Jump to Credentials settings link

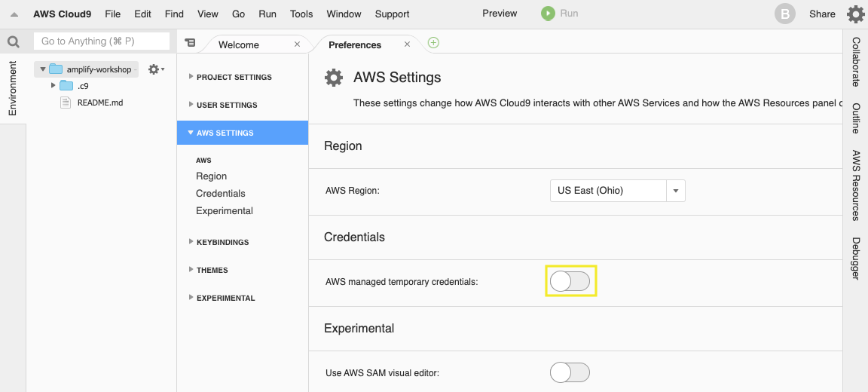[x=220, y=193]
